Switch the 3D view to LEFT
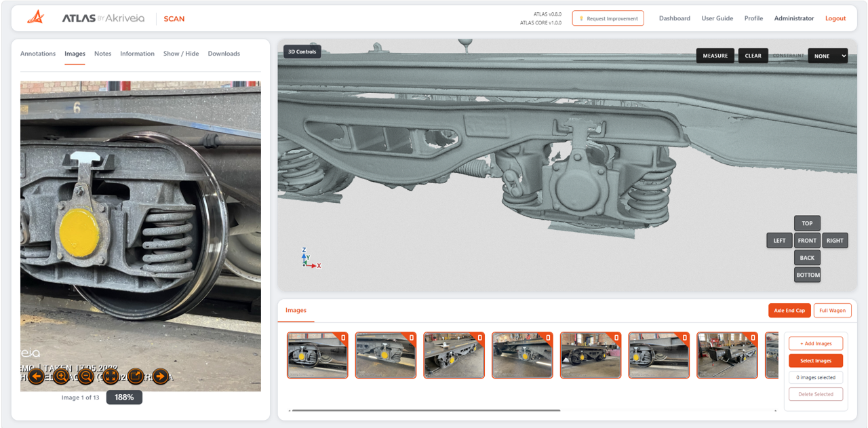Screen dimensions: 868x428 tap(779, 240)
